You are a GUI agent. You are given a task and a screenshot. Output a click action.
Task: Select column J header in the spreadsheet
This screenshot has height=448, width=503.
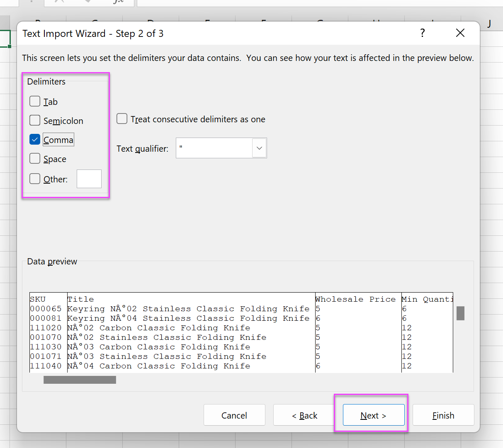pos(489,24)
